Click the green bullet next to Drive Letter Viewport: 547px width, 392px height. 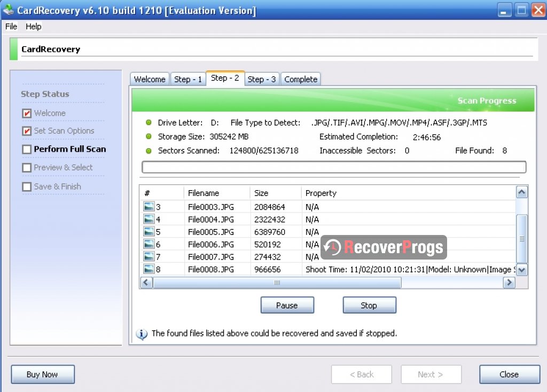(149, 122)
